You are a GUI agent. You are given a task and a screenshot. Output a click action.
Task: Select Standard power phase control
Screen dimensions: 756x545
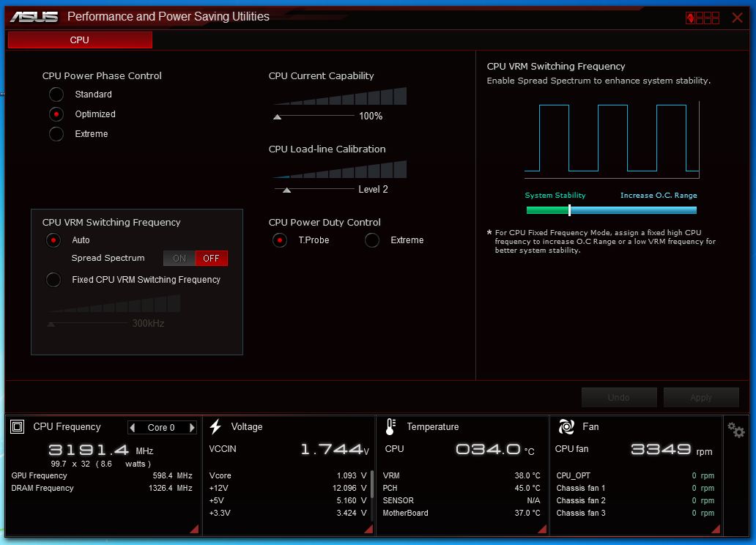(x=56, y=94)
